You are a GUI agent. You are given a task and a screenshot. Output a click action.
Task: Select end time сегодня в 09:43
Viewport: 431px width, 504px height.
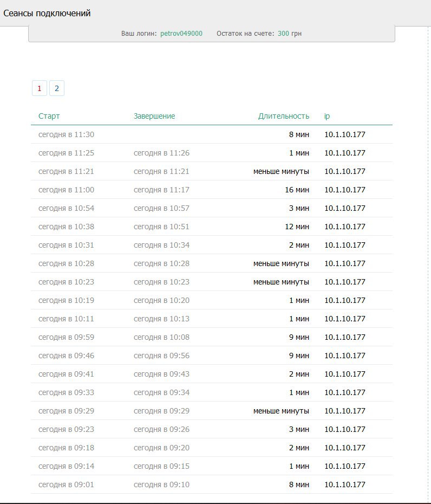(161, 374)
